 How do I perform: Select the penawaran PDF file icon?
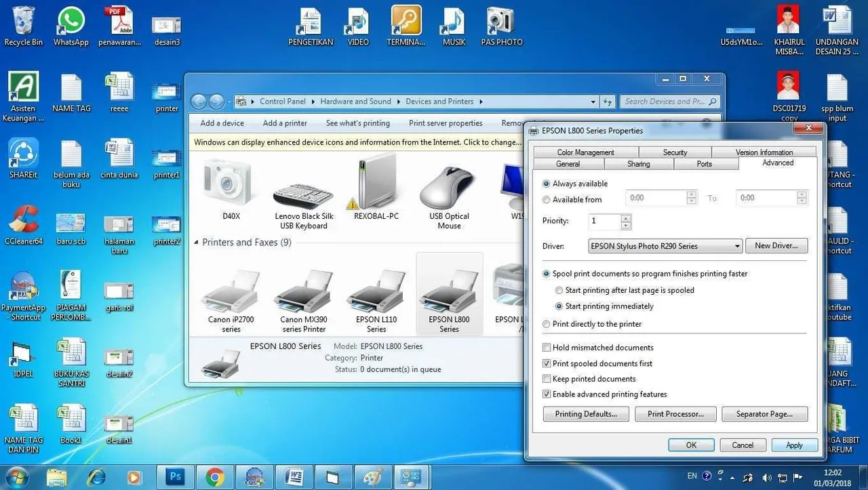point(119,26)
